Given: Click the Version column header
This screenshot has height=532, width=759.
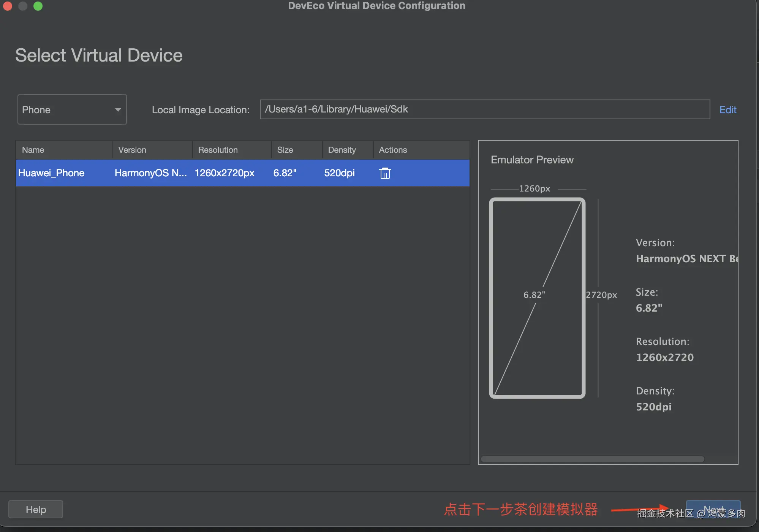Looking at the screenshot, I should pyautogui.click(x=132, y=150).
